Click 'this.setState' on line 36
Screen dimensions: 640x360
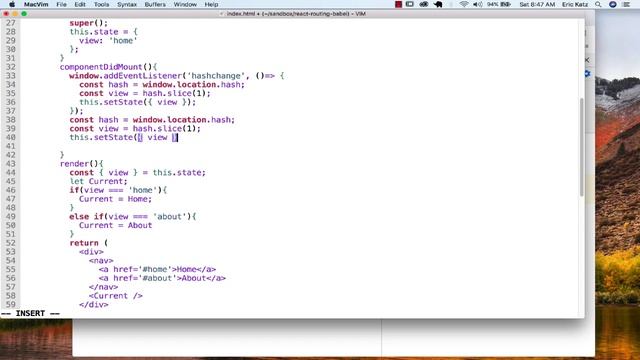111,102
